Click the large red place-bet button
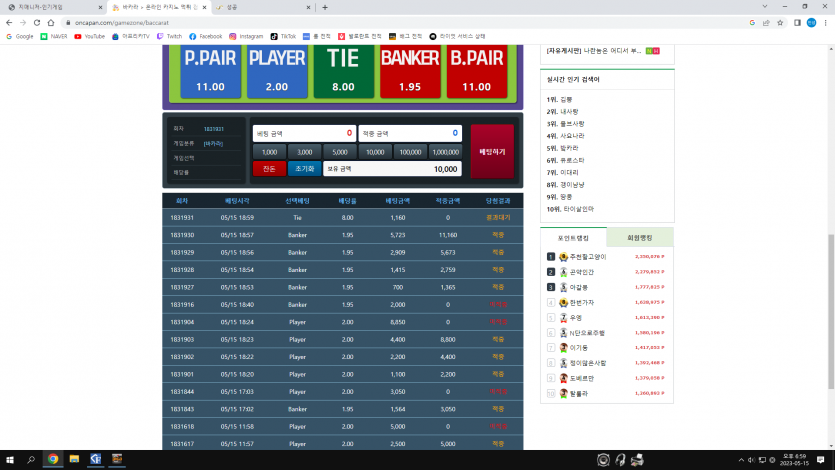This screenshot has width=835, height=470. (x=492, y=152)
